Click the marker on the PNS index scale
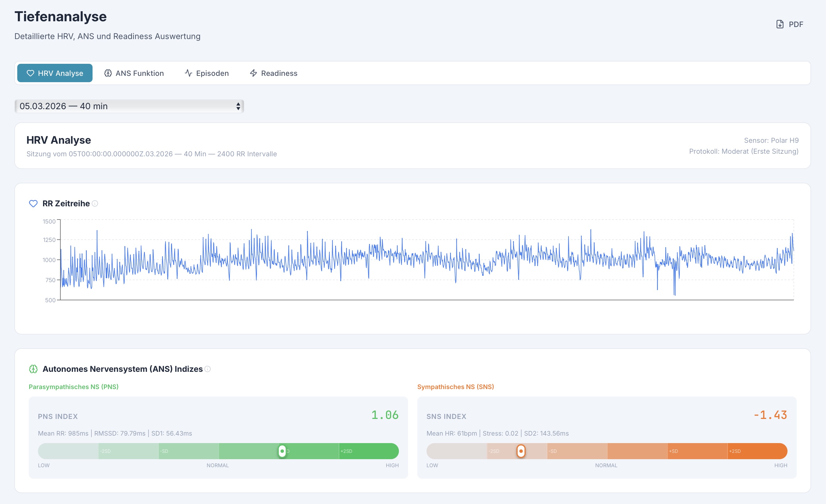Image resolution: width=826 pixels, height=504 pixels. 282,451
